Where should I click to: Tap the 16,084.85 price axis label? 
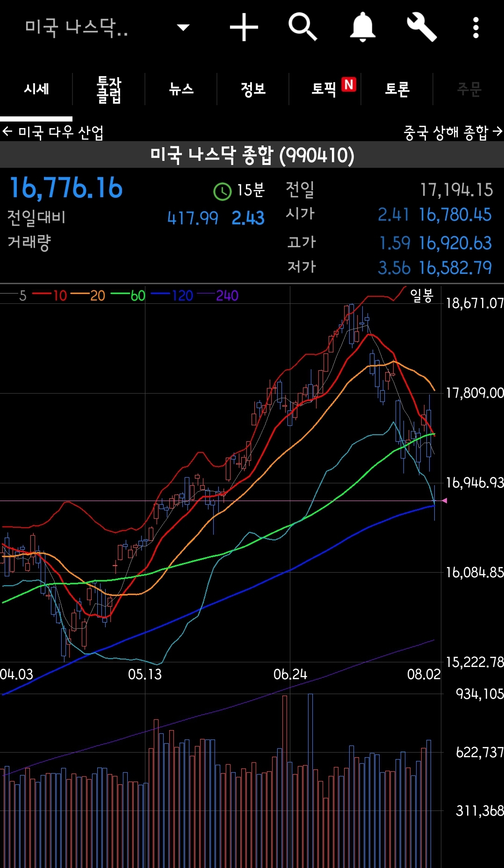pos(475,572)
